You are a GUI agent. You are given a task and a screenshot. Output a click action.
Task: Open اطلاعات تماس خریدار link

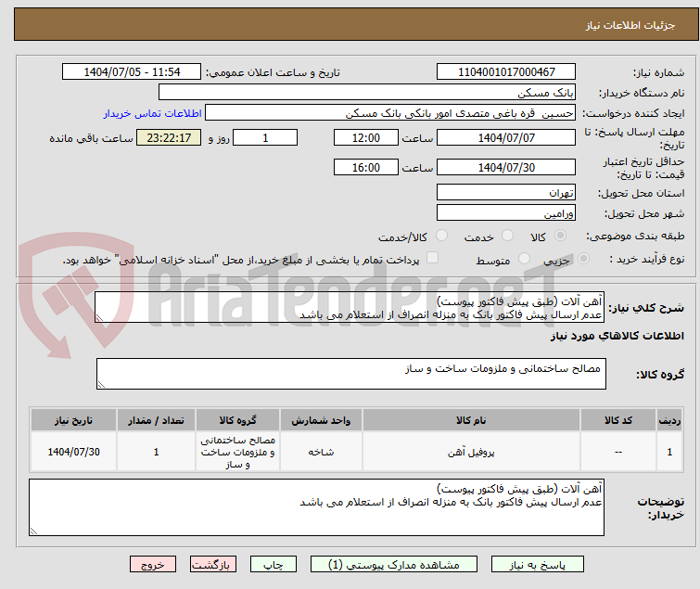point(153,113)
